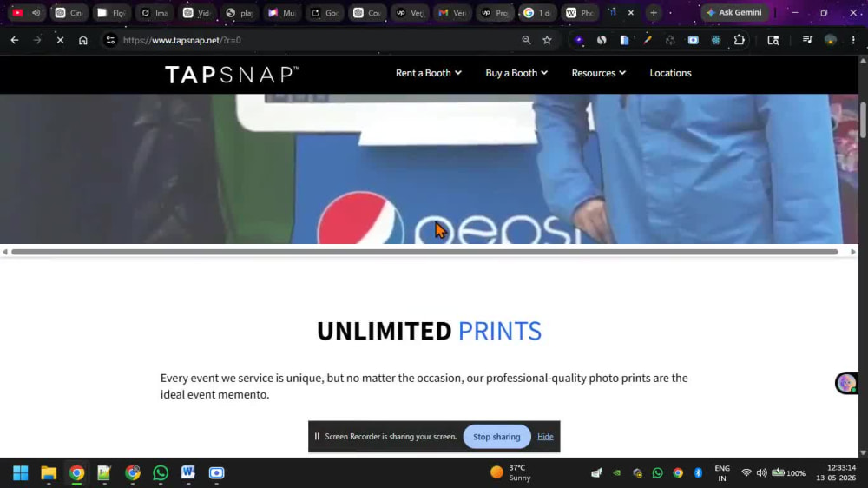Open a new browser tab
This screenshot has width=868, height=488.
click(654, 12)
